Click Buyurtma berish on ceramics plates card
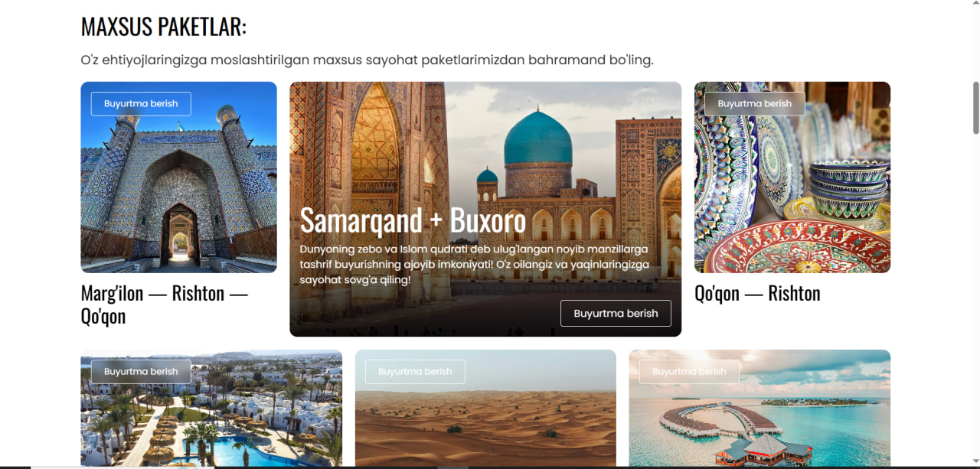980x469 pixels. 755,103
